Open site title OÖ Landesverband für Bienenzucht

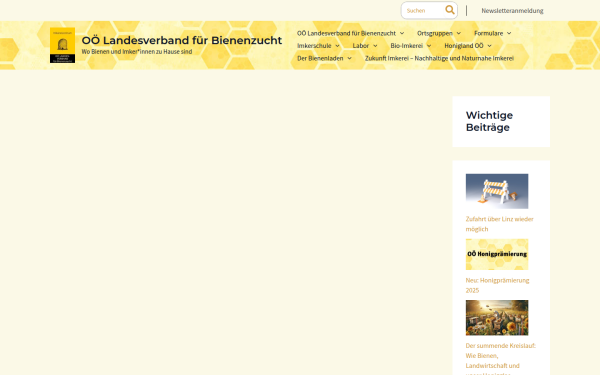182,40
